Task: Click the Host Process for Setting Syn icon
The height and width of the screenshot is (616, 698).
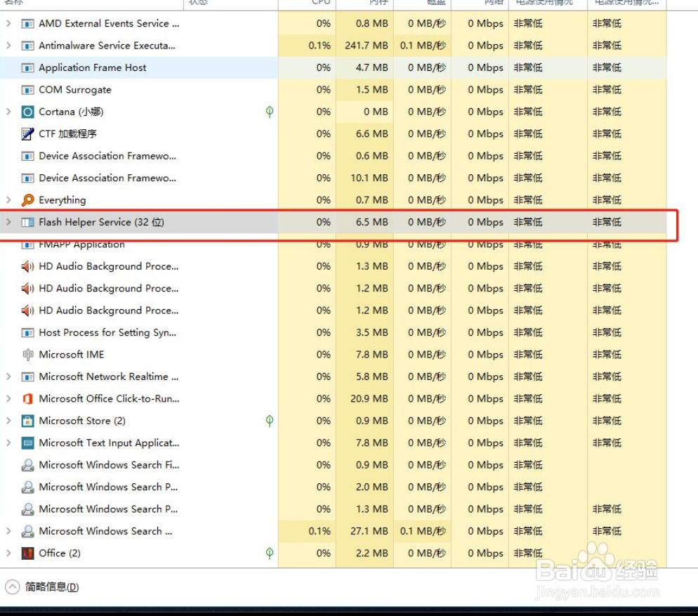Action: pyautogui.click(x=27, y=333)
